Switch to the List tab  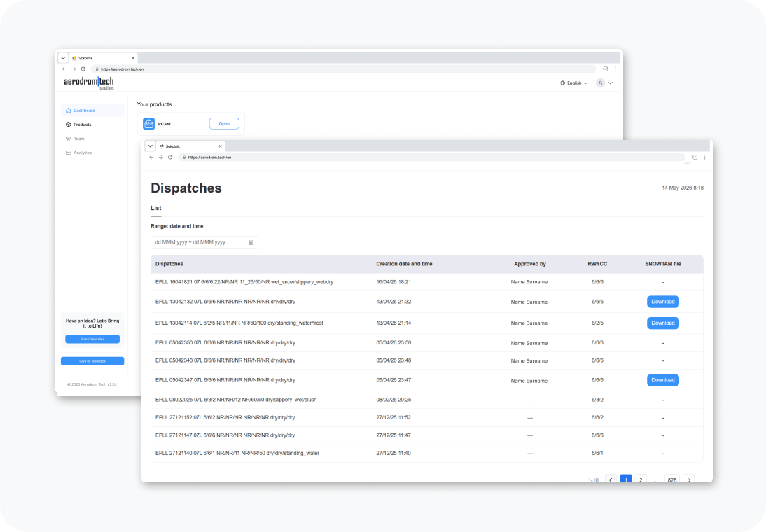coord(156,208)
